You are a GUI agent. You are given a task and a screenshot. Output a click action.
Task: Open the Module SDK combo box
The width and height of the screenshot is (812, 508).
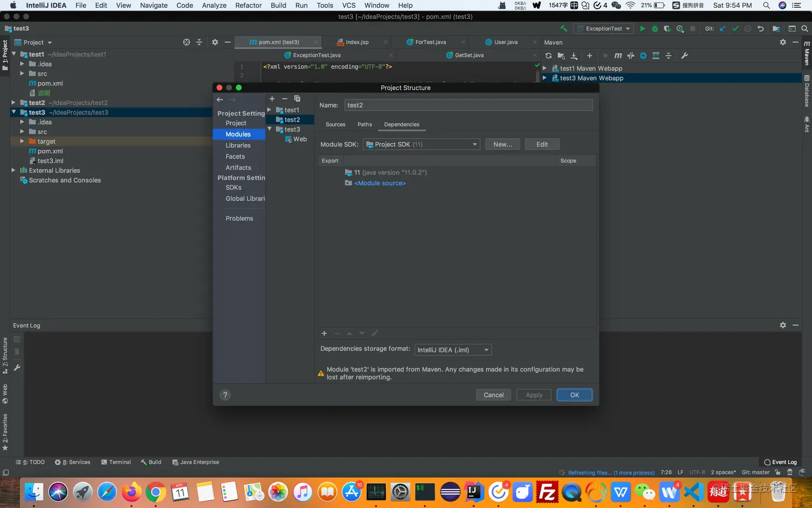(x=421, y=144)
